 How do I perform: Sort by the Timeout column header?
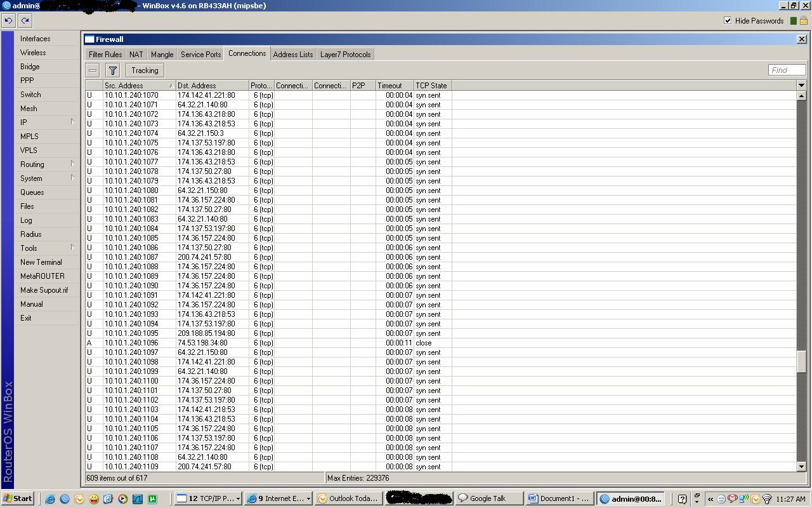(395, 85)
